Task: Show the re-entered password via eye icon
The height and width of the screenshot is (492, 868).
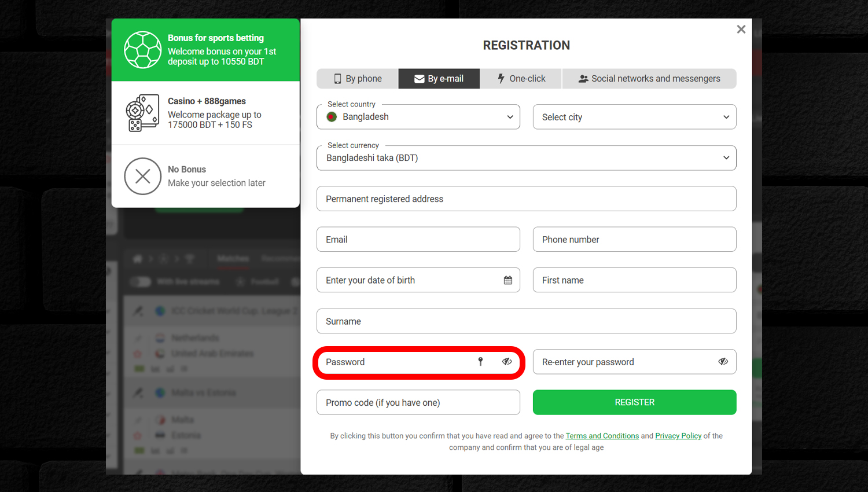Action: tap(723, 362)
